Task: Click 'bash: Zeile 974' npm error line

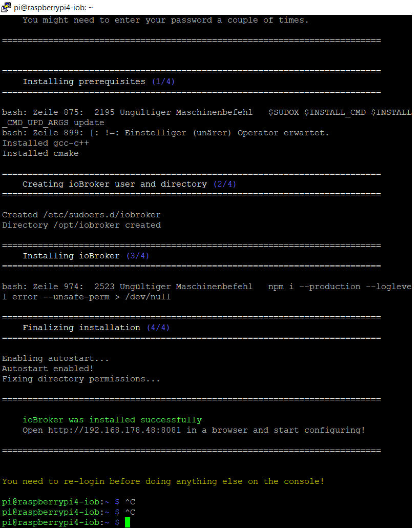Action: tap(206, 287)
